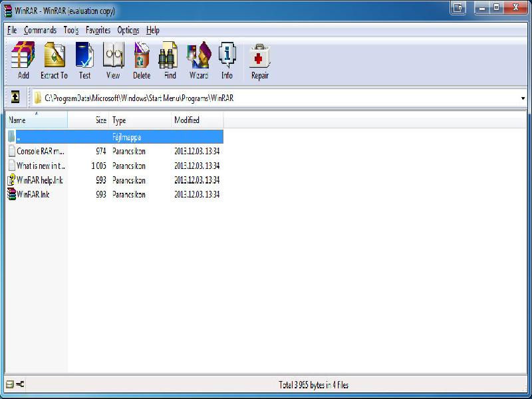Sort by the Size column header
The width and height of the screenshot is (532, 399).
coord(88,120)
